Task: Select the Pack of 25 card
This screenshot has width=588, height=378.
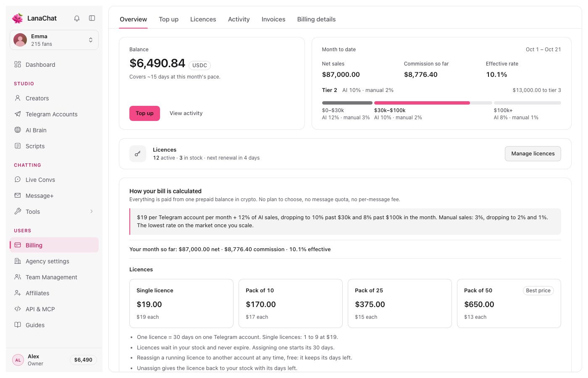Action: tap(400, 303)
